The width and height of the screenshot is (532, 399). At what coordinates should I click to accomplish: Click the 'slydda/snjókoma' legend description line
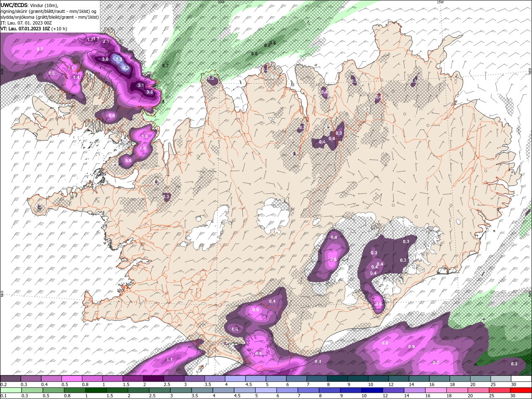click(49, 17)
